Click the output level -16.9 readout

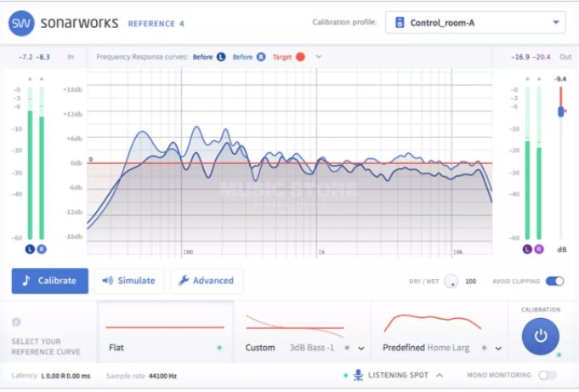pos(520,57)
